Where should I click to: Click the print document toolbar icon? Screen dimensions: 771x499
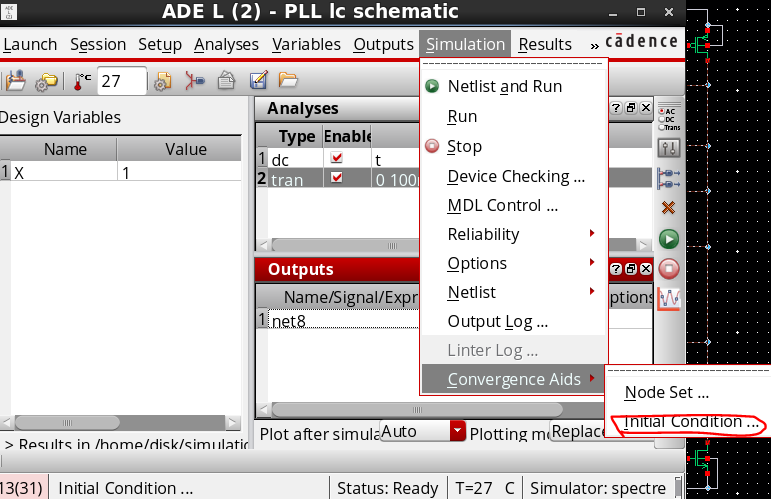pos(226,81)
